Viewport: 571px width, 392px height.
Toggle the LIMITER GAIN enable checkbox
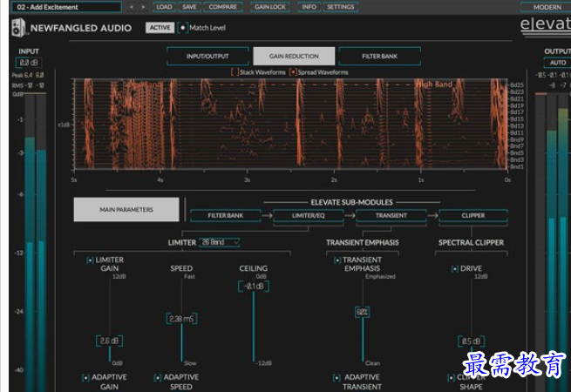click(90, 260)
